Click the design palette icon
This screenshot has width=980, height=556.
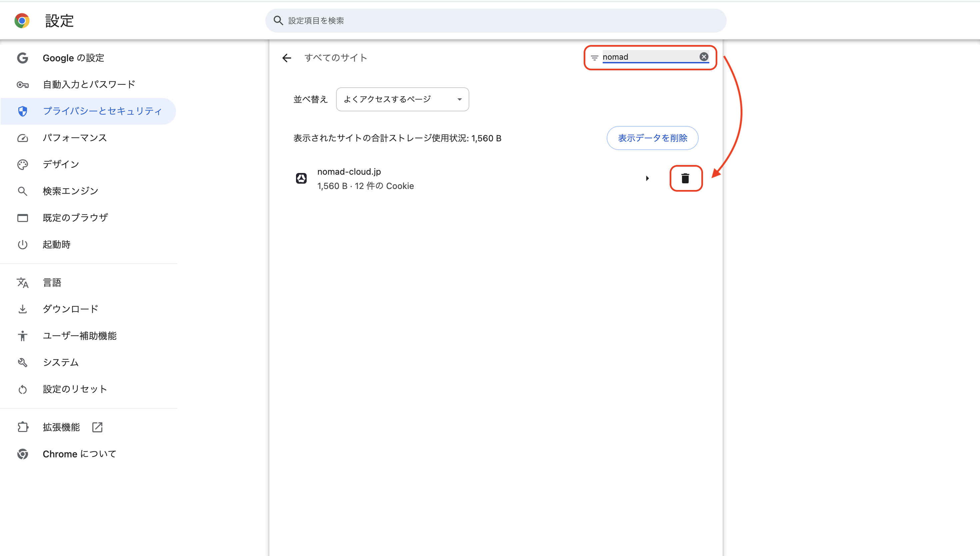click(x=23, y=165)
